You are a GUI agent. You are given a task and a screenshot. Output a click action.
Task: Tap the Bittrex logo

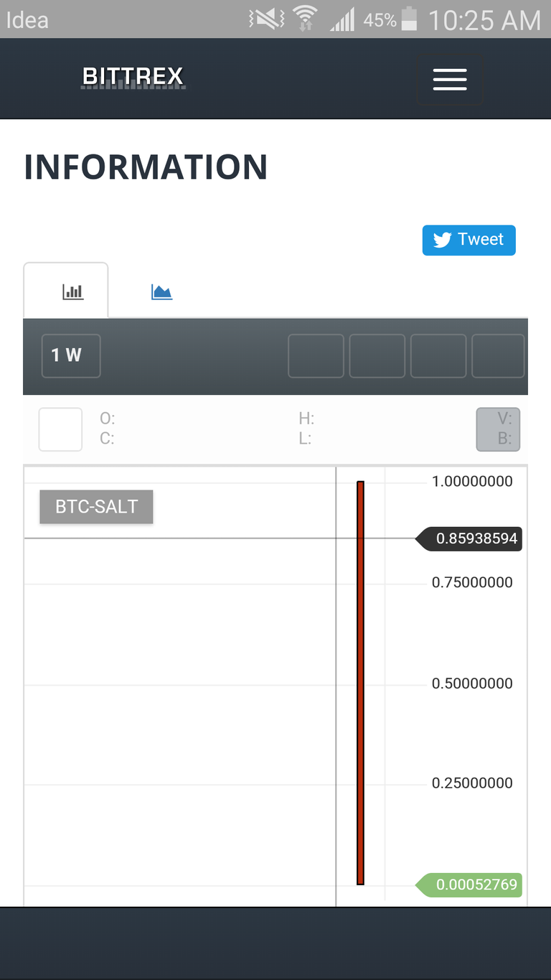133,78
